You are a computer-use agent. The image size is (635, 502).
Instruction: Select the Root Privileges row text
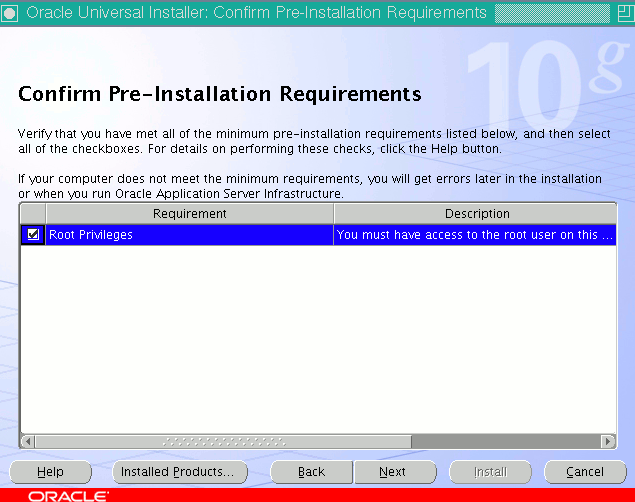click(x=91, y=235)
